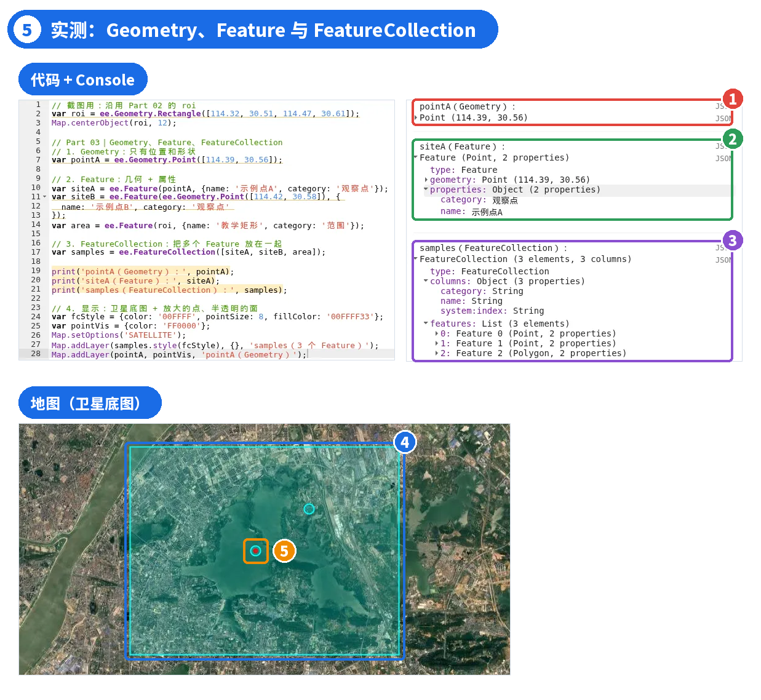Click comment '// 截图用：沿用 Part 02 的 roi'
This screenshot has width=761, height=700.
[x=124, y=106]
